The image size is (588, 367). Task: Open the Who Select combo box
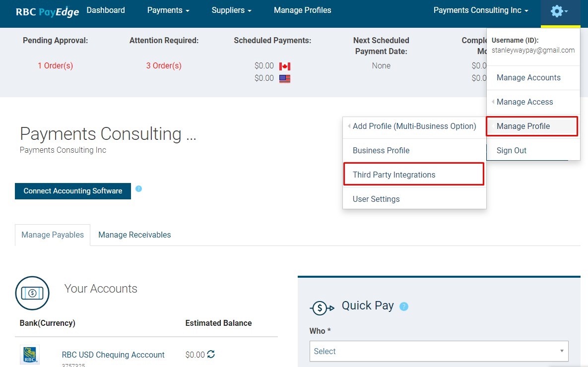point(439,351)
